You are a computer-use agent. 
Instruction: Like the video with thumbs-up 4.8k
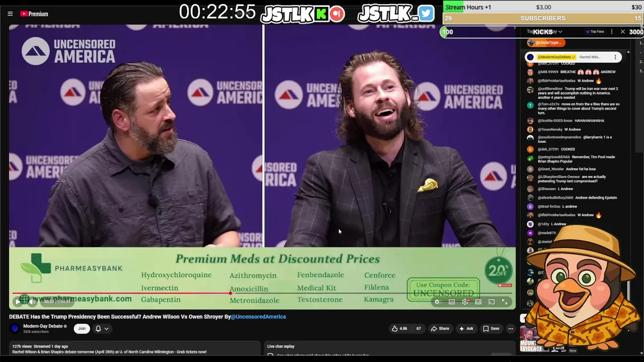399,328
